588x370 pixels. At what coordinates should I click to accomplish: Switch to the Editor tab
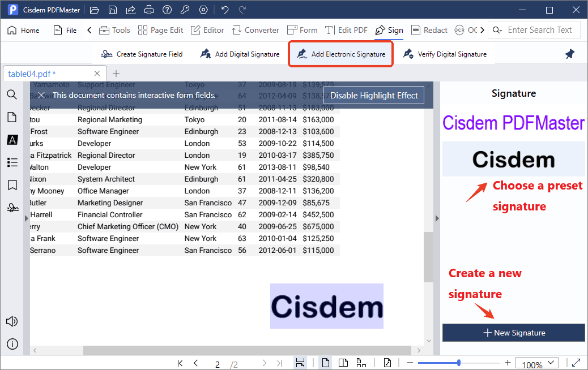click(x=207, y=31)
